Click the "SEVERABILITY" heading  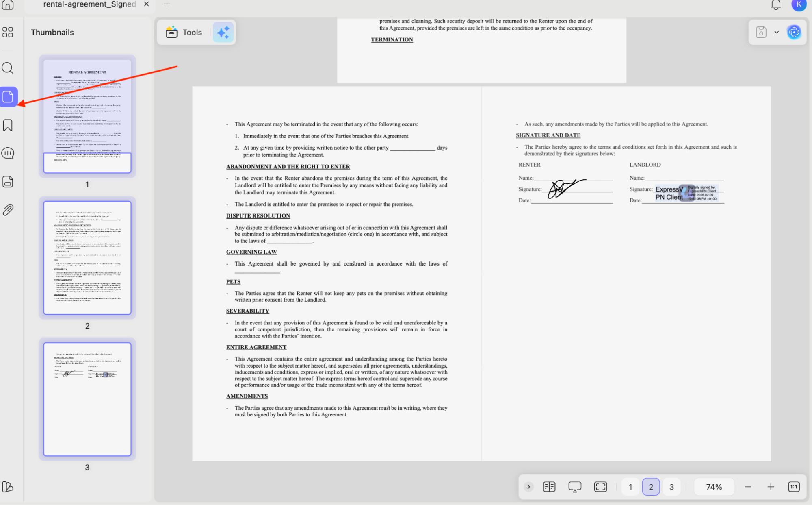pyautogui.click(x=248, y=311)
